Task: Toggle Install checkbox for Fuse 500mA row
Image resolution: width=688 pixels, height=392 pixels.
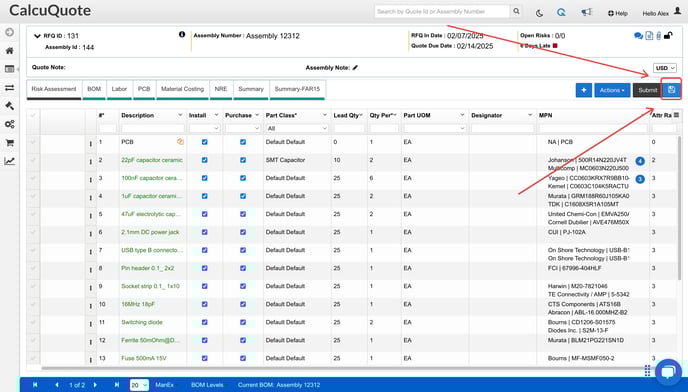Action: [x=204, y=358]
